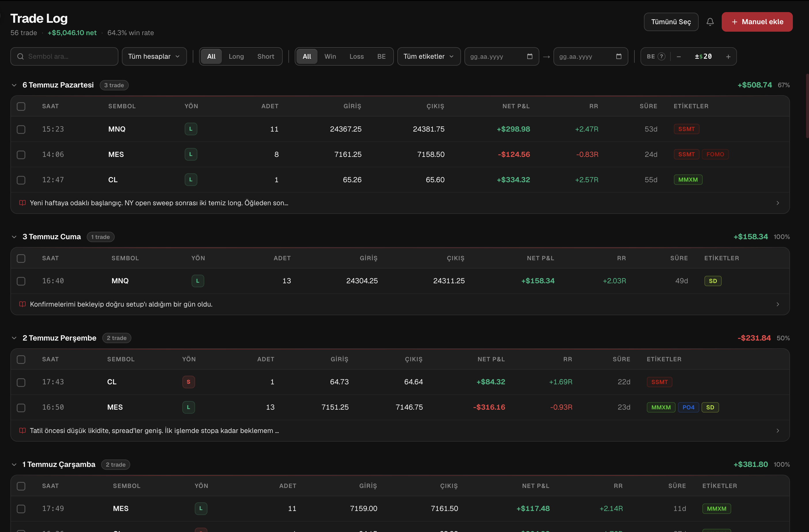Click the notification bell icon

pos(710,22)
